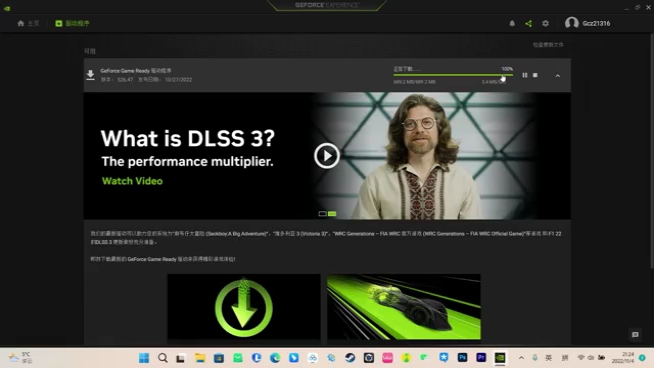Click the download progress bar
The image size is (654, 368).
click(x=453, y=75)
